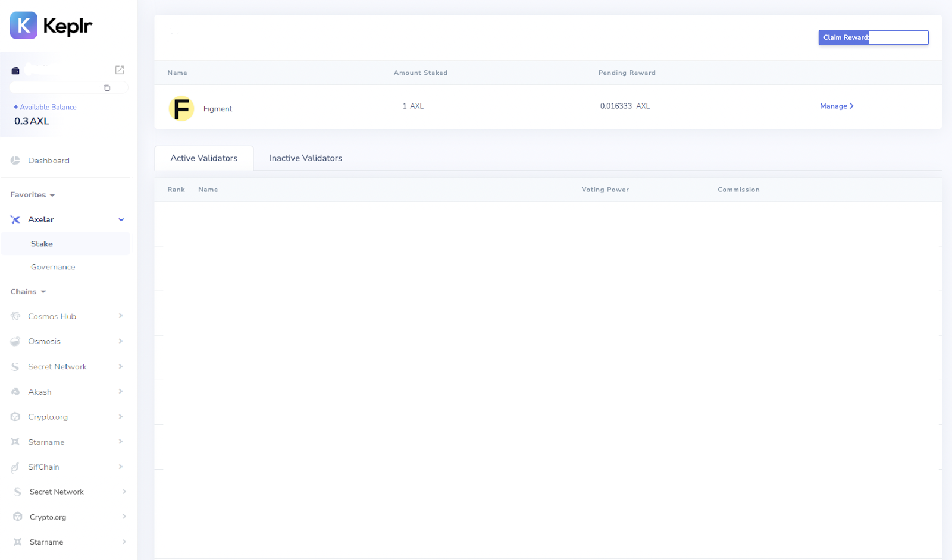Open the Dashboard from the sidebar
This screenshot has width=952, height=560.
point(48,160)
